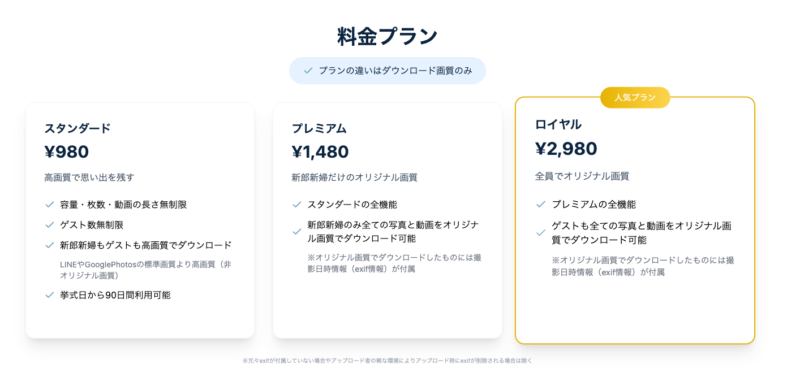Click the LINEやGooglePhotos quality note
The image size is (800, 377).
(x=145, y=270)
